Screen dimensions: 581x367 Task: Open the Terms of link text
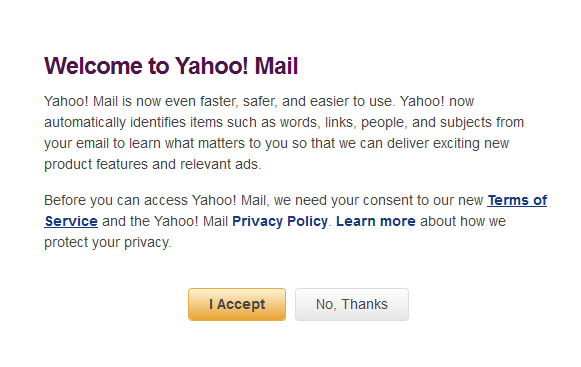tap(517, 200)
